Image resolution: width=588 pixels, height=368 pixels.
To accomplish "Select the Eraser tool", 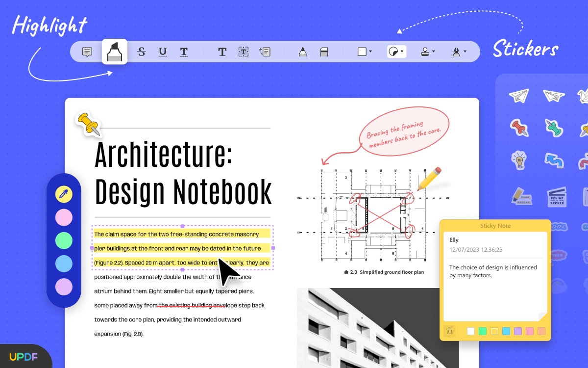I will (x=324, y=51).
